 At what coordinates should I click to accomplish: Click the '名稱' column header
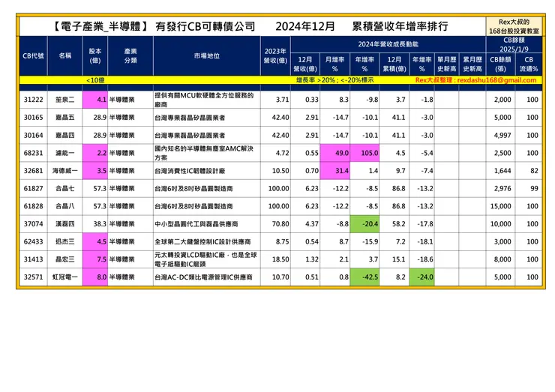pos(65,55)
